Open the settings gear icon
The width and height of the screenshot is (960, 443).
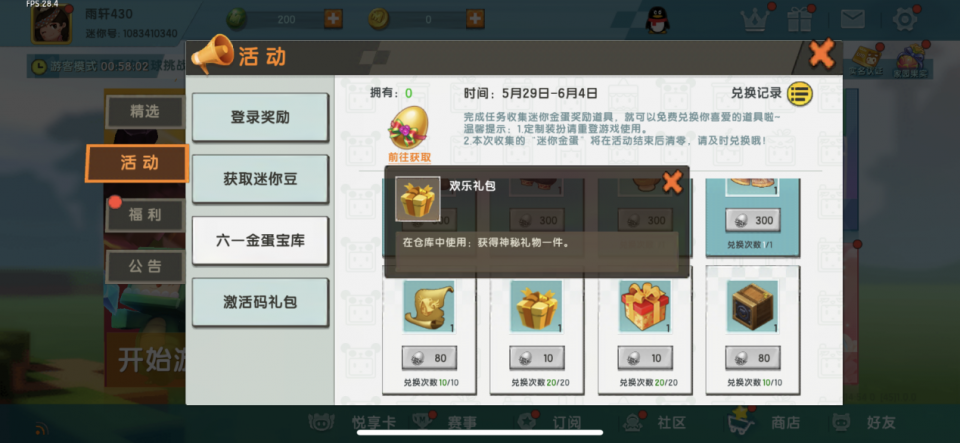pos(905,20)
